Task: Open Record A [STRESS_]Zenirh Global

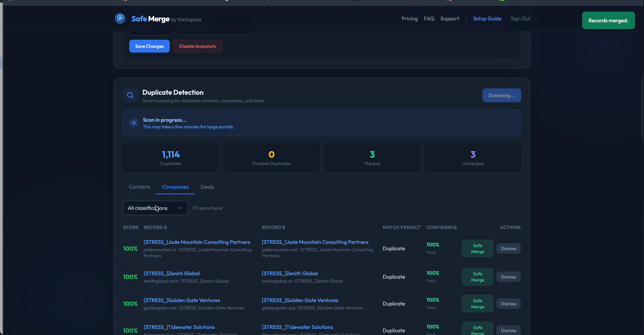Action: (172, 273)
